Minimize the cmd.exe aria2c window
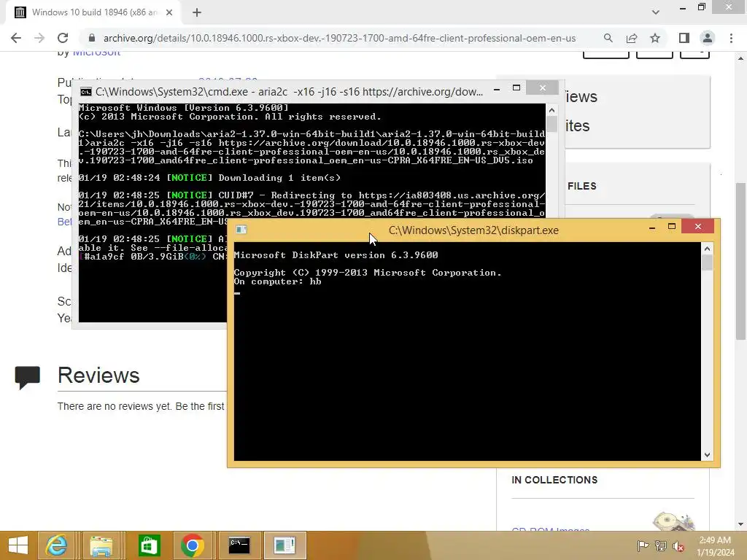Image resolution: width=747 pixels, height=560 pixels. [x=496, y=89]
